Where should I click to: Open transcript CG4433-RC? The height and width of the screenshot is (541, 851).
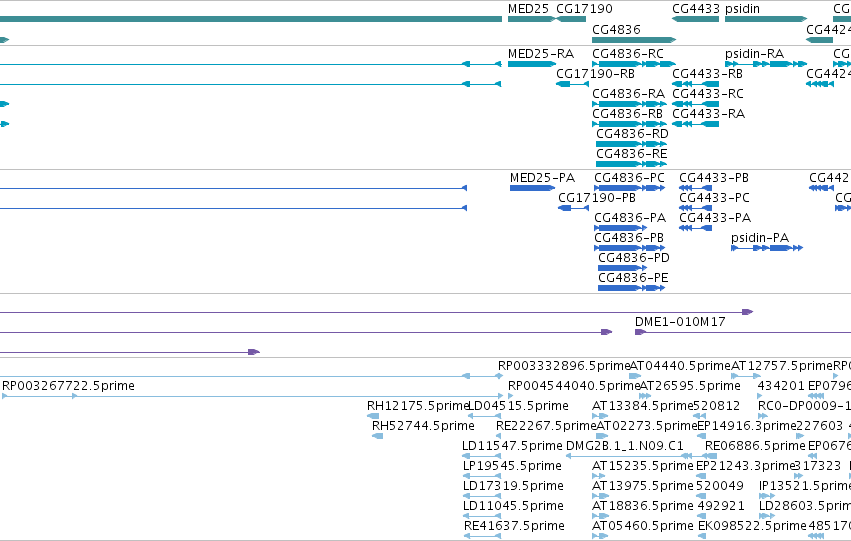[x=708, y=94]
